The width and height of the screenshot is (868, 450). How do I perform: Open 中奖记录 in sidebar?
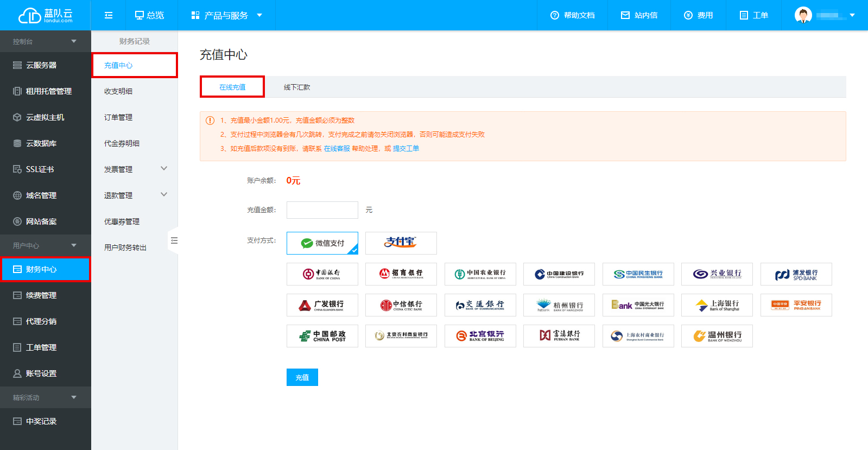coord(46,421)
